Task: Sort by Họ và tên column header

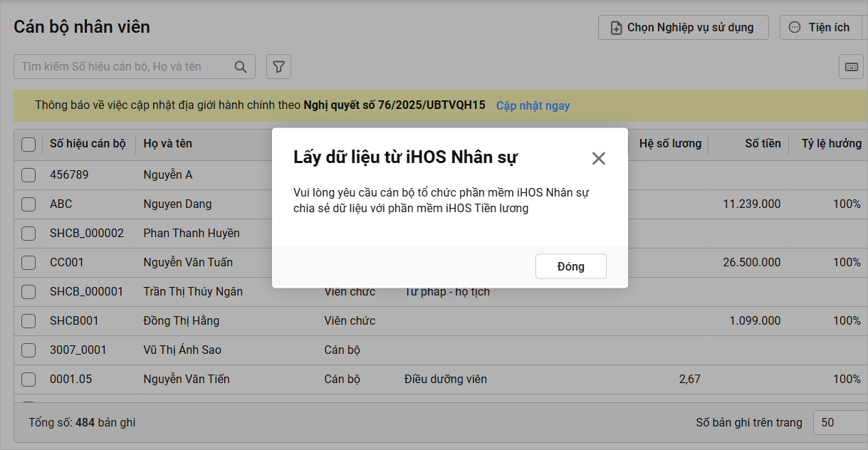Action: point(168,143)
